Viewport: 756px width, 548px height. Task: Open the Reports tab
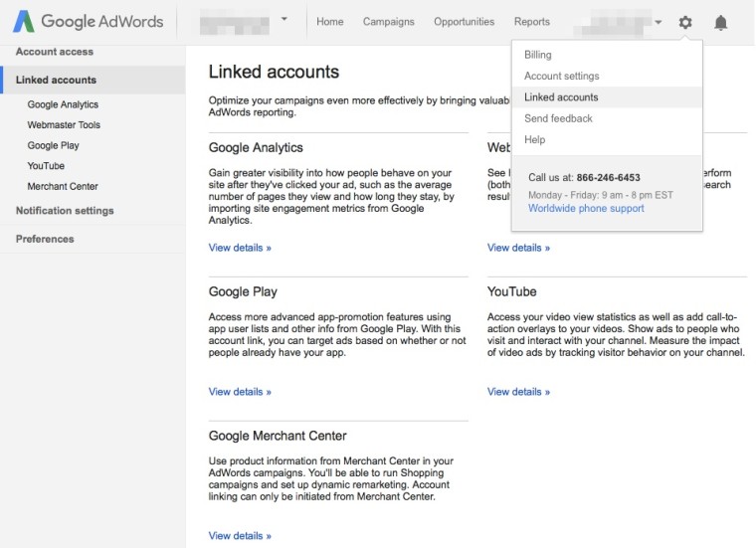[532, 22]
